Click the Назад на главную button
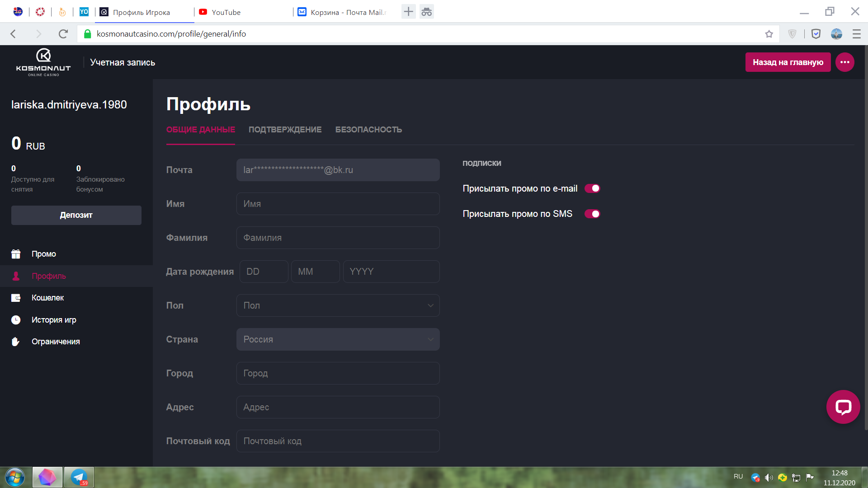The image size is (868, 488). coord(788,62)
